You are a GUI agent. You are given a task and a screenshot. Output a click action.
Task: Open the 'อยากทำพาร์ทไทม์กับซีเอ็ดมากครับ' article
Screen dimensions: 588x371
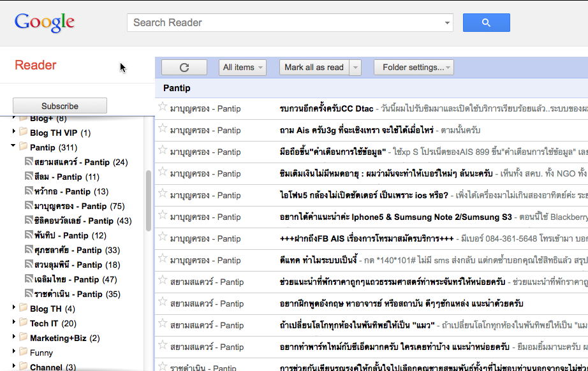[395, 347]
